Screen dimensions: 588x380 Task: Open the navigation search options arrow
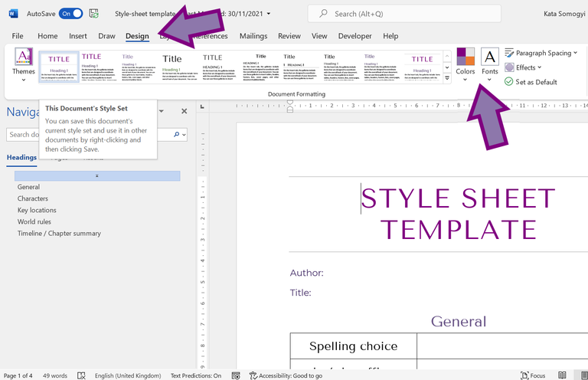click(x=184, y=135)
